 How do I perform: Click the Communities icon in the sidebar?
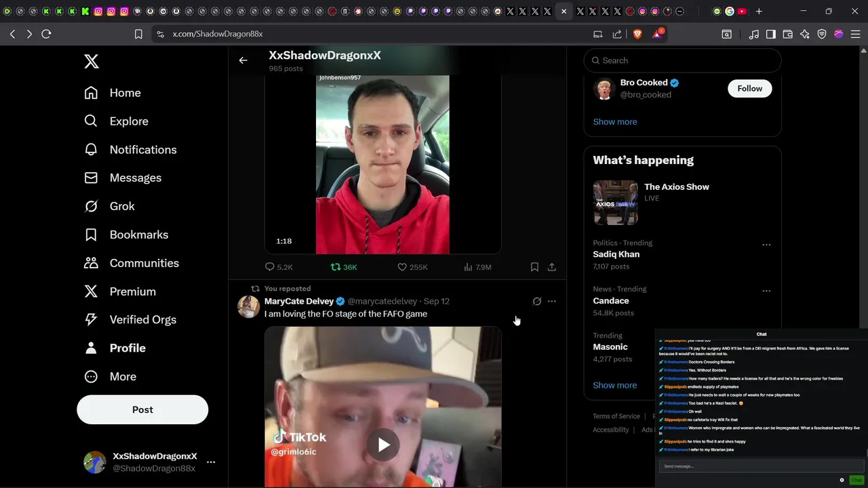[x=91, y=263]
